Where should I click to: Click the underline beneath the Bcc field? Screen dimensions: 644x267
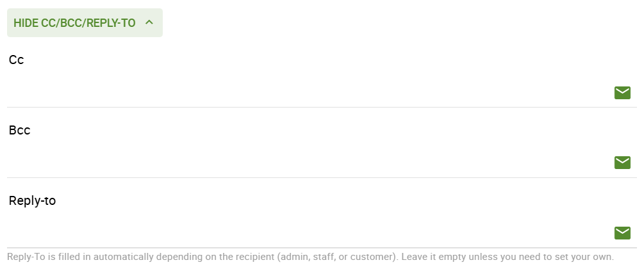pyautogui.click(x=320, y=177)
